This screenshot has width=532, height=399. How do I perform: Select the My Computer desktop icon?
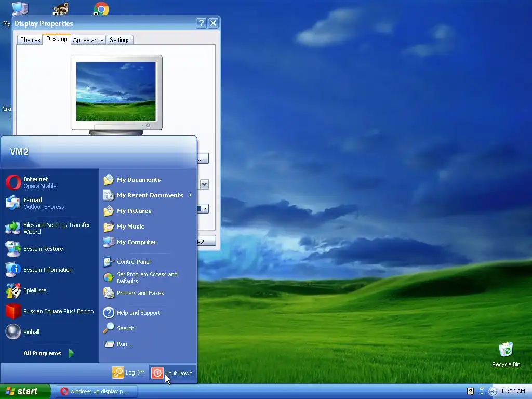coord(20,8)
